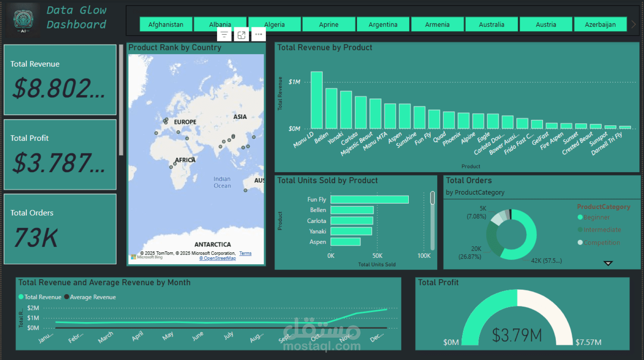Click the focus mode icon above the map
Viewport: 644px width, 360px height.
pos(241,35)
